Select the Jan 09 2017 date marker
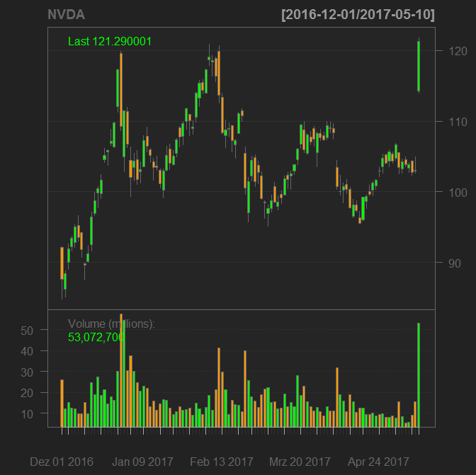 [x=142, y=461]
